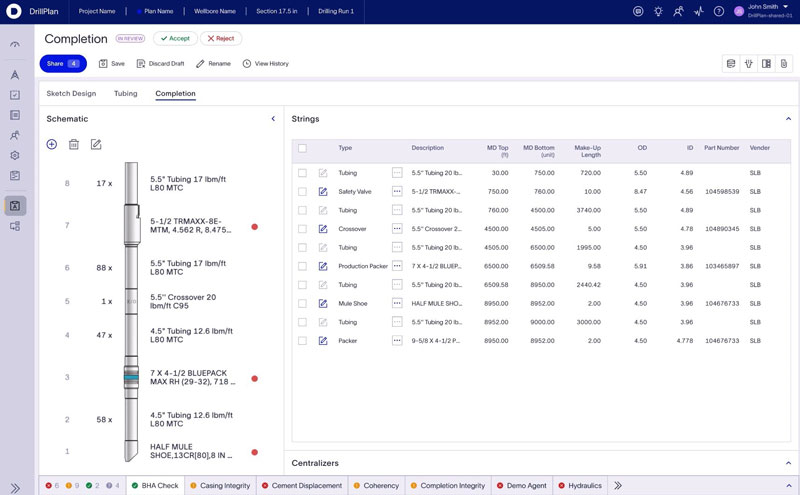Click the View History clock icon
This screenshot has width=800, height=495.
(x=247, y=64)
